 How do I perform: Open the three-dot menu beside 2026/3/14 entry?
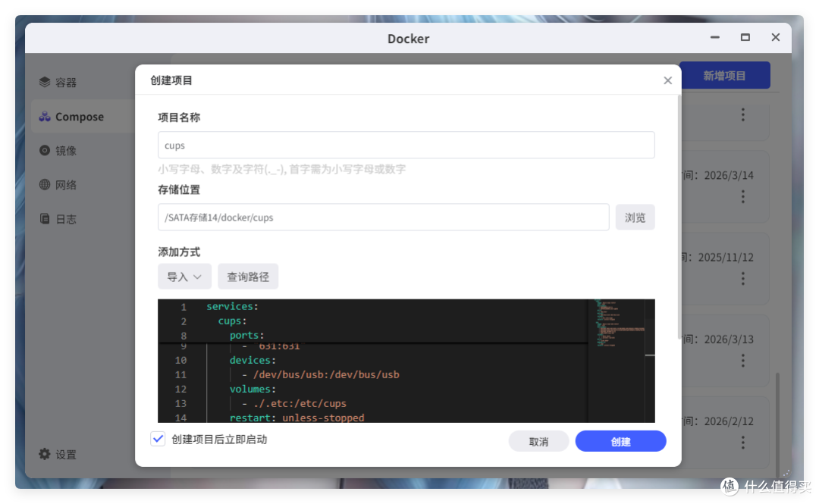pyautogui.click(x=742, y=196)
